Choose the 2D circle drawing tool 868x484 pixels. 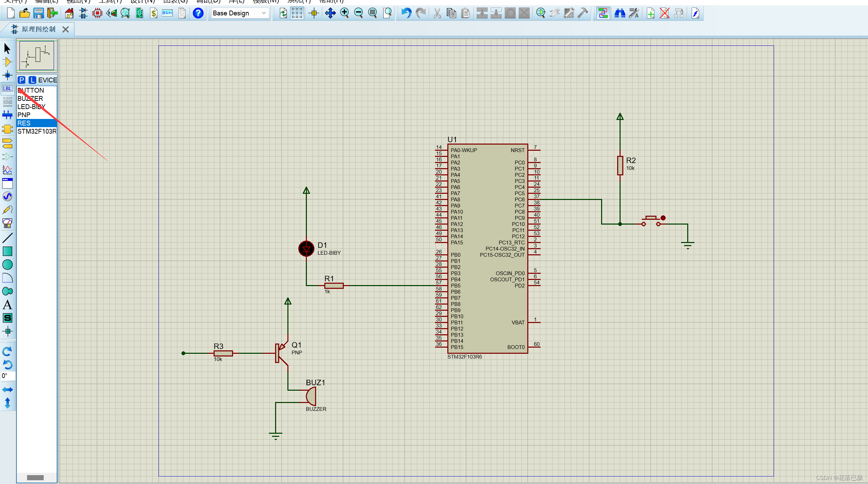pos(7,265)
